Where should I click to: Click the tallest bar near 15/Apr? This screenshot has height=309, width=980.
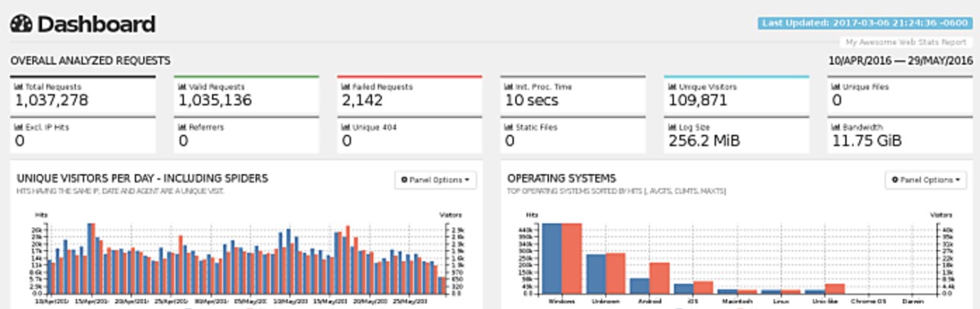click(91, 258)
